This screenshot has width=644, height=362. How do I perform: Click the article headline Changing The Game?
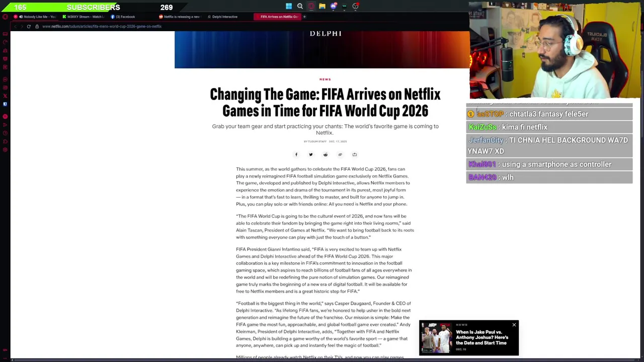point(325,103)
